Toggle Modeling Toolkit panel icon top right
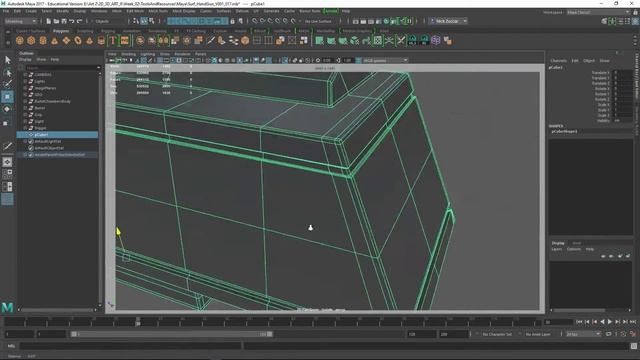640x360 pixels. 604,21
